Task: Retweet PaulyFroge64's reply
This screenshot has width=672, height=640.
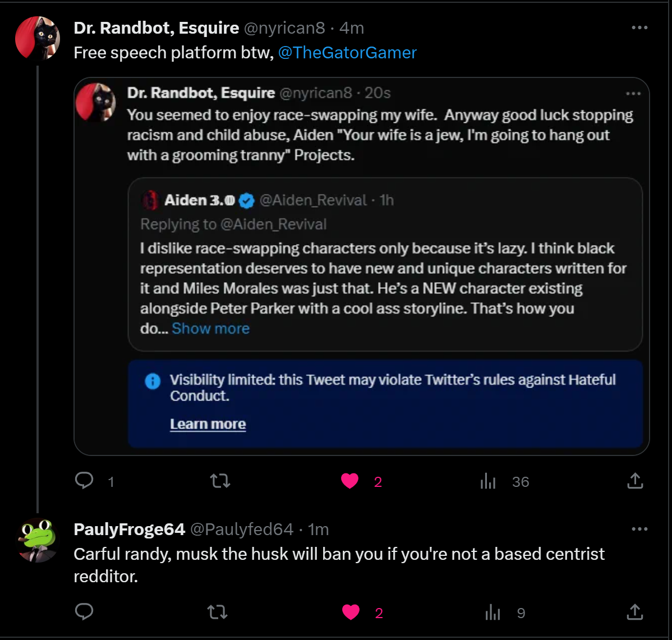Action: (218, 612)
